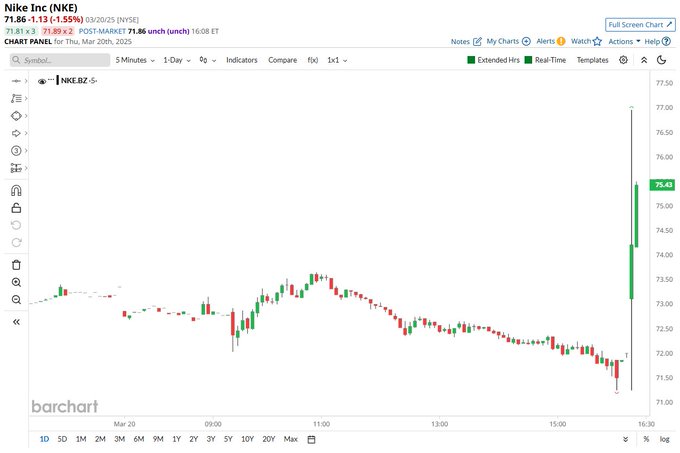680x453 pixels.
Task: Open the numbered wave count tool
Action: (x=16, y=150)
